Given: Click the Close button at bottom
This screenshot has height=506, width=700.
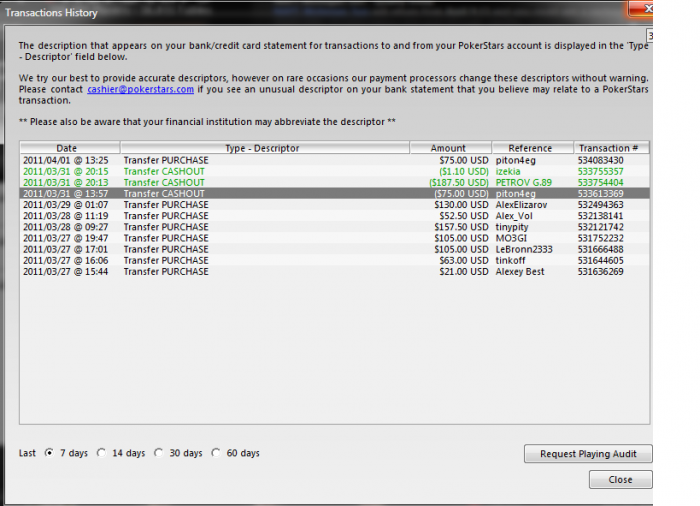Looking at the screenshot, I should coord(620,480).
